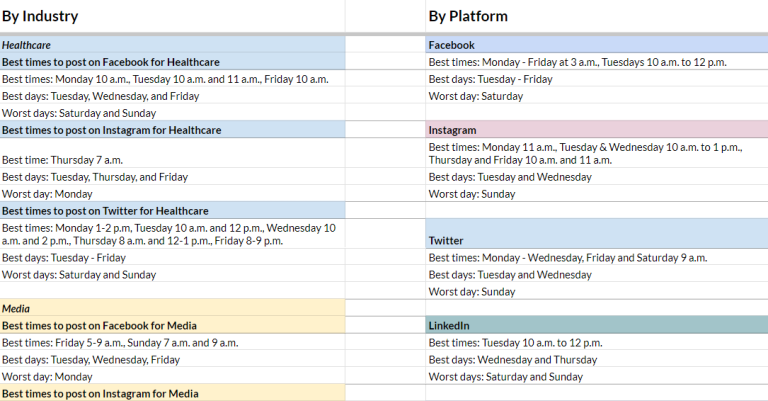Click the blue Facebook platform header cell

point(452,45)
